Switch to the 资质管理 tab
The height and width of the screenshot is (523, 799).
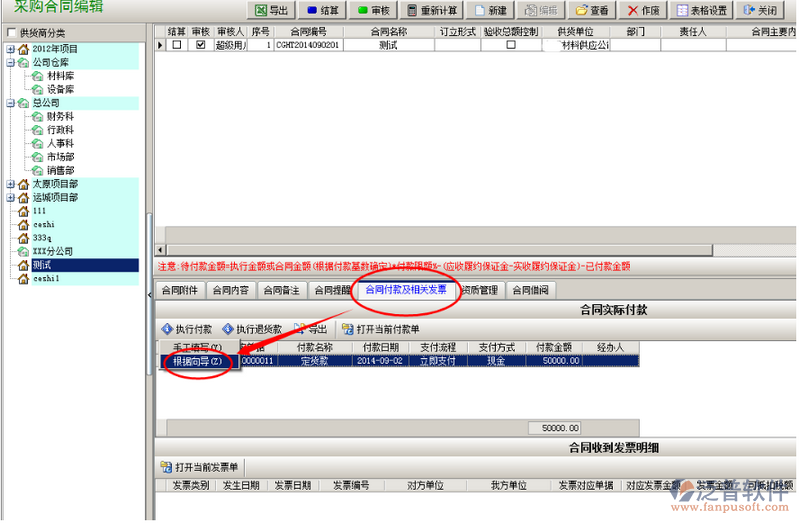coord(480,291)
